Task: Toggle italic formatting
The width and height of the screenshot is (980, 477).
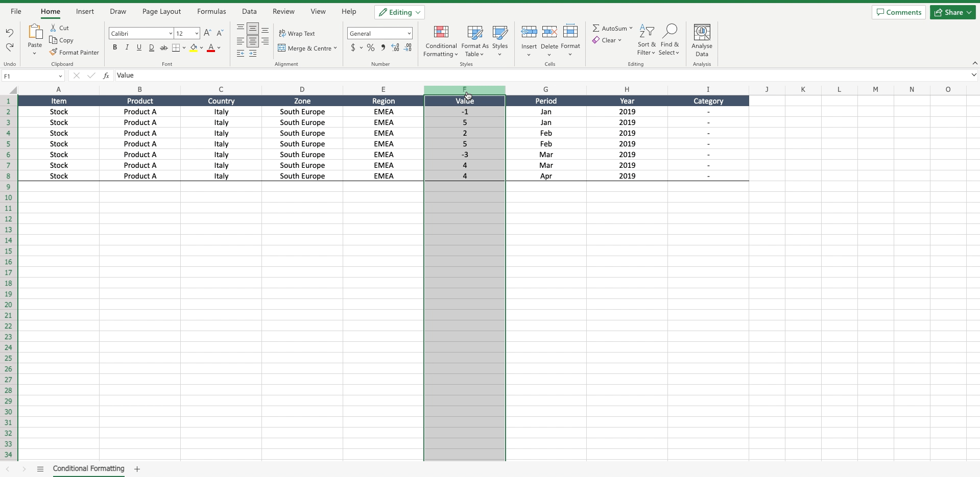Action: click(x=127, y=47)
